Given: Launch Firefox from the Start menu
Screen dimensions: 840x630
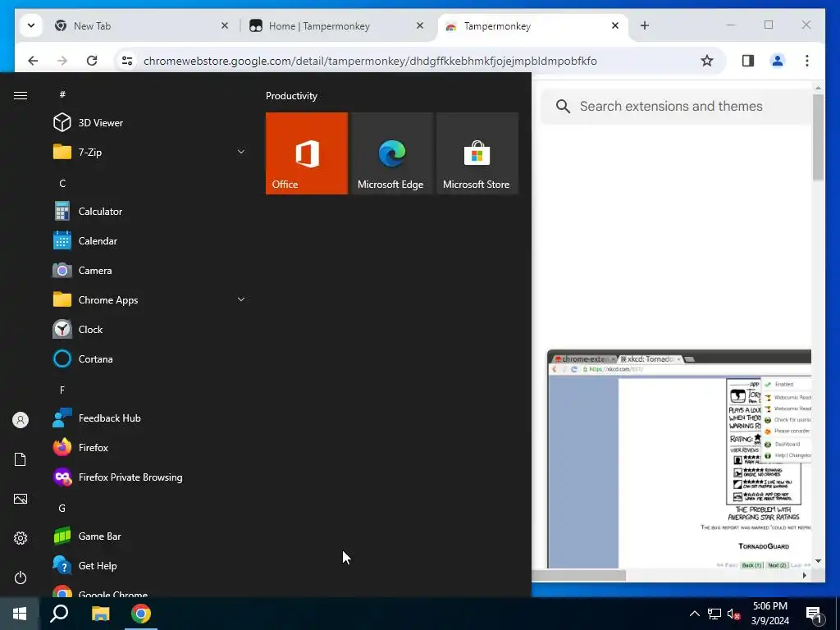Looking at the screenshot, I should click(x=150, y=447).
